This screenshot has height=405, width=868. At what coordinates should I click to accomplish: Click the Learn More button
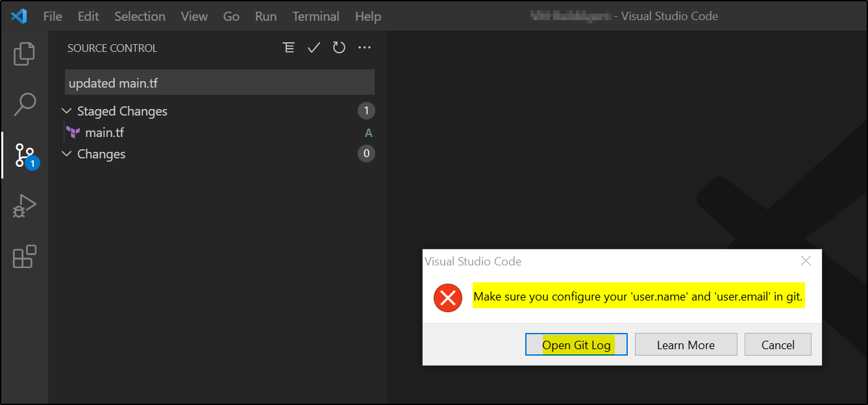click(x=686, y=344)
